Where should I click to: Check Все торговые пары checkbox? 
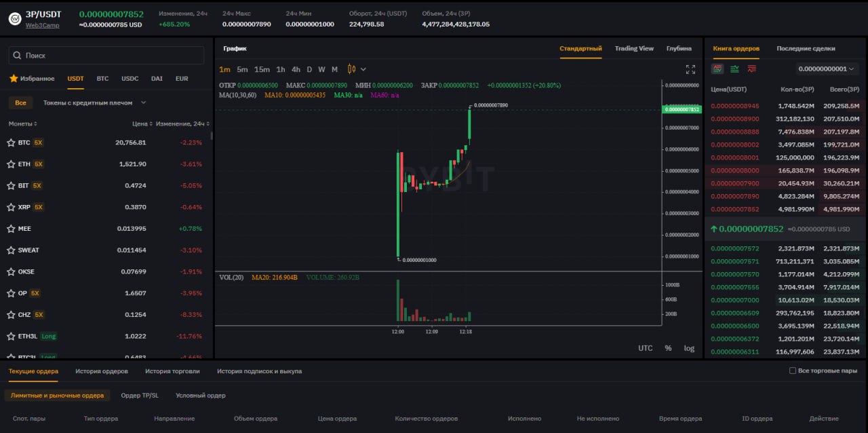tap(793, 371)
